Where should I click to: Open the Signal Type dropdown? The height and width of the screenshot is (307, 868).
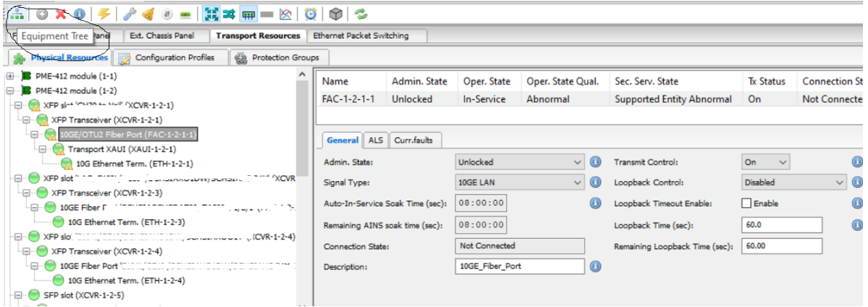coord(519,182)
